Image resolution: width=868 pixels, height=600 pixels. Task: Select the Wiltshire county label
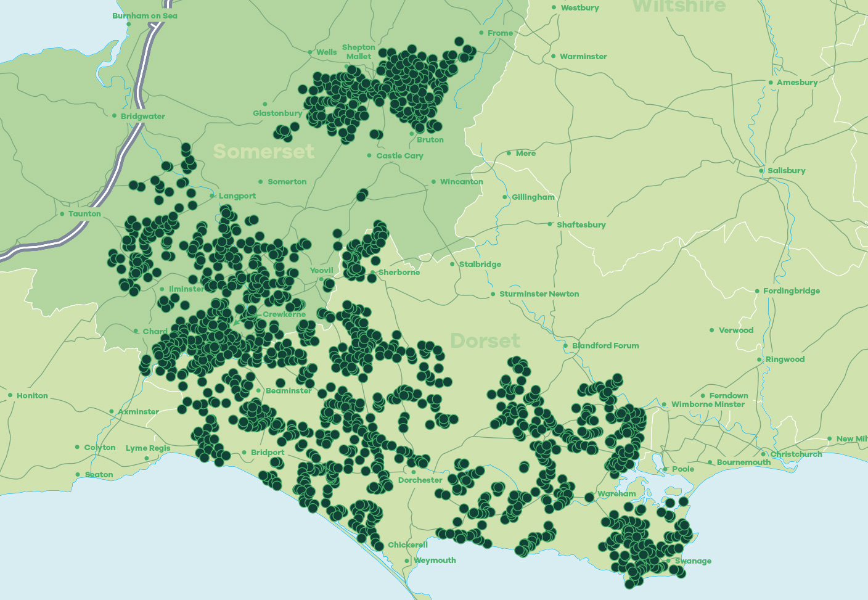tap(679, 7)
